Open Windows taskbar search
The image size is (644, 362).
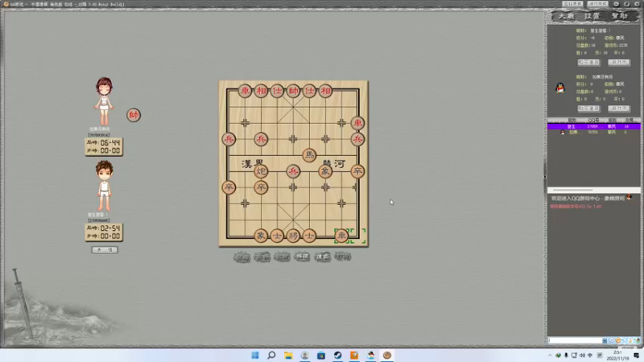pyautogui.click(x=271, y=355)
